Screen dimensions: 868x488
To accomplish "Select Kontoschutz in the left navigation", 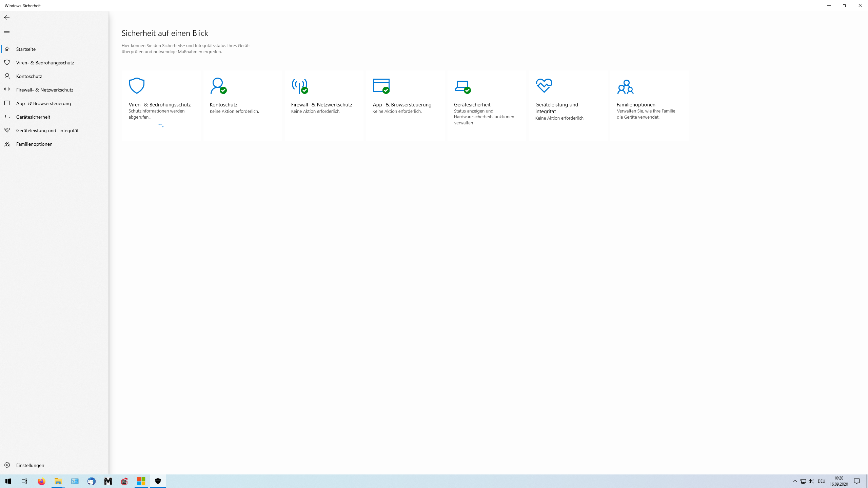I will [x=29, y=76].
